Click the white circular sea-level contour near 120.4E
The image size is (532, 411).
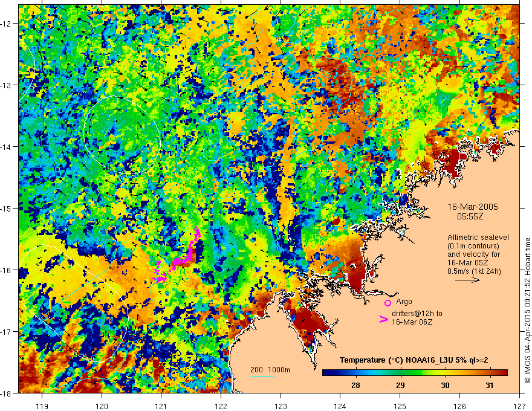coord(122,135)
